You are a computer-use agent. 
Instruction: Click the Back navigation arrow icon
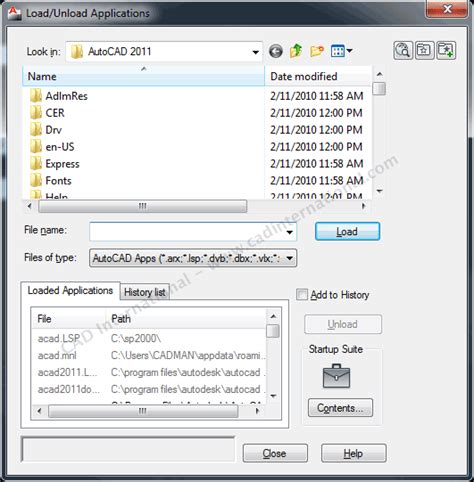(x=276, y=51)
